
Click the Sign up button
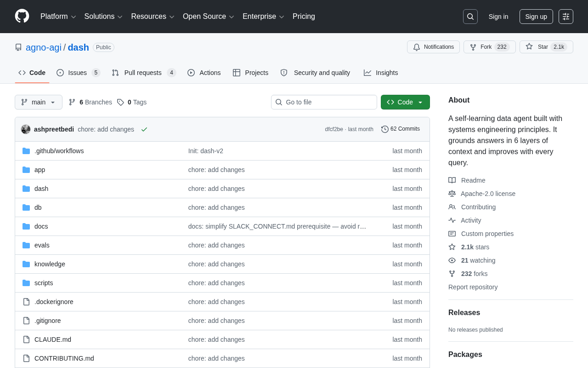tap(536, 17)
